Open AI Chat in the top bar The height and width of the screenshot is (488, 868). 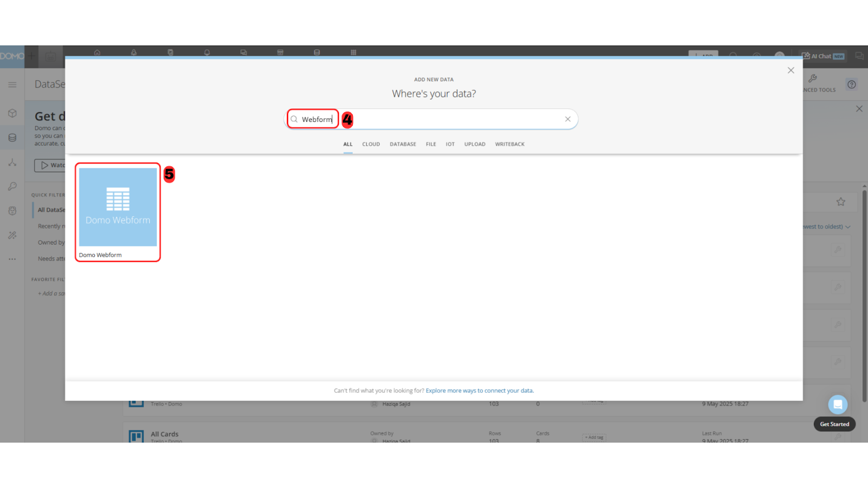(823, 56)
